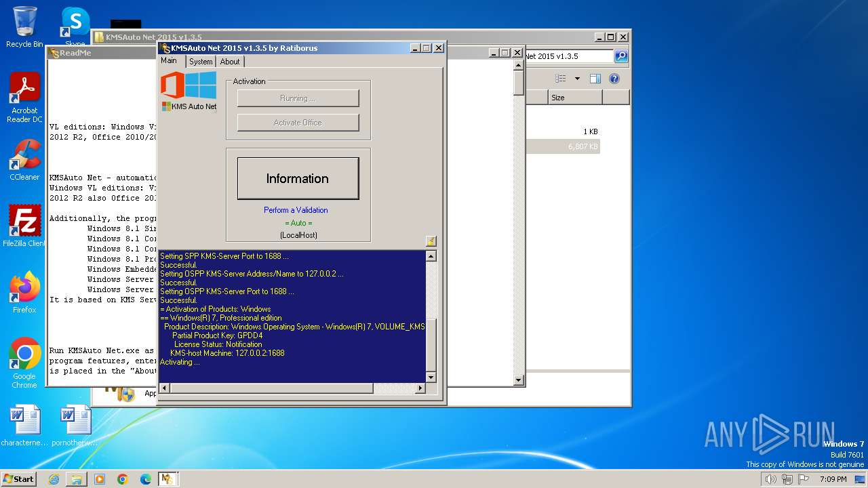The height and width of the screenshot is (488, 868).
Task: Click Explorer window search button
Action: click(621, 56)
